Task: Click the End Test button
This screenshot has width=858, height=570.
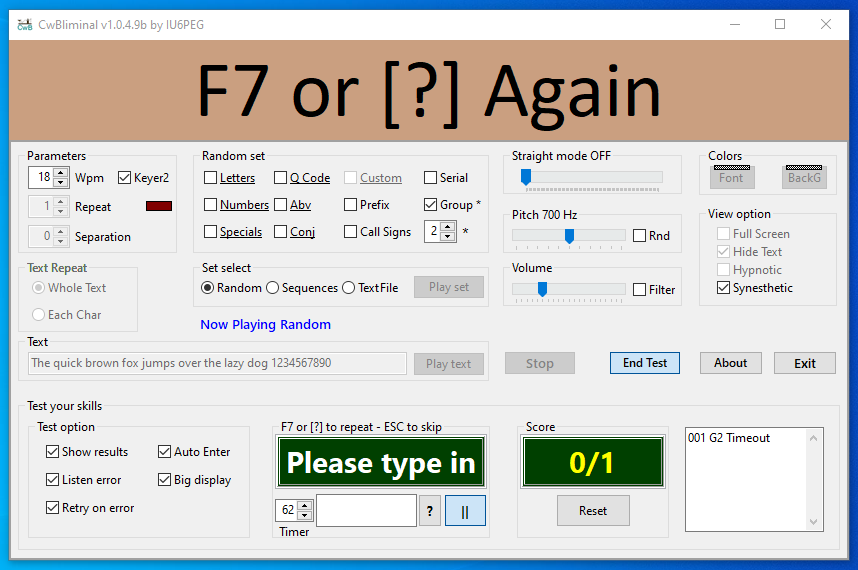Action: click(645, 363)
